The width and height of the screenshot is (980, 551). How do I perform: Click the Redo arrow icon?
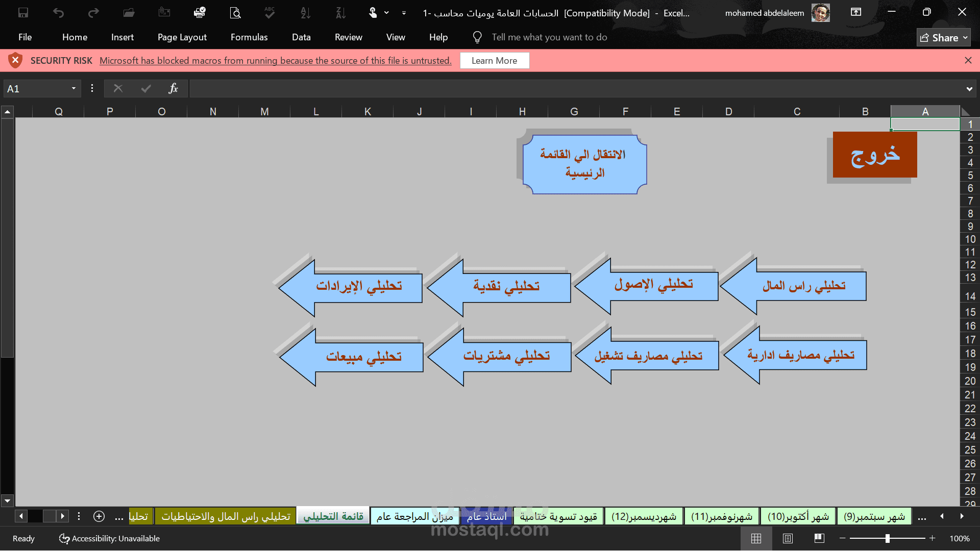pos(93,13)
